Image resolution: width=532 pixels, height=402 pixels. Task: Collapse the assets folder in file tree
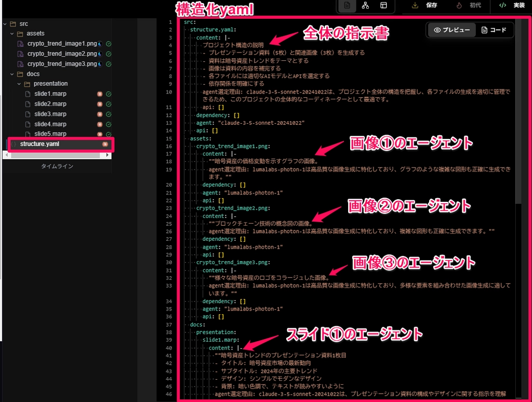click(12, 34)
